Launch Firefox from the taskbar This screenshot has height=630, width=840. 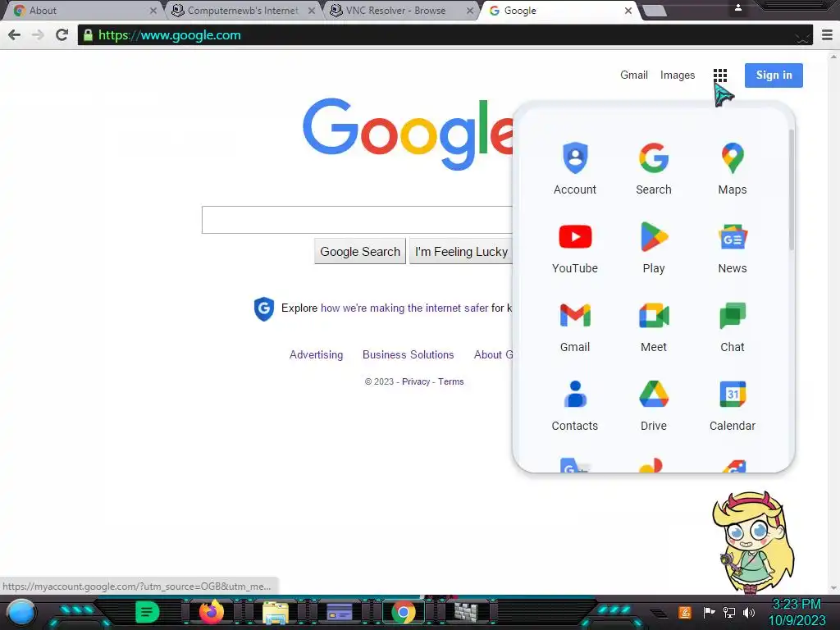(211, 612)
